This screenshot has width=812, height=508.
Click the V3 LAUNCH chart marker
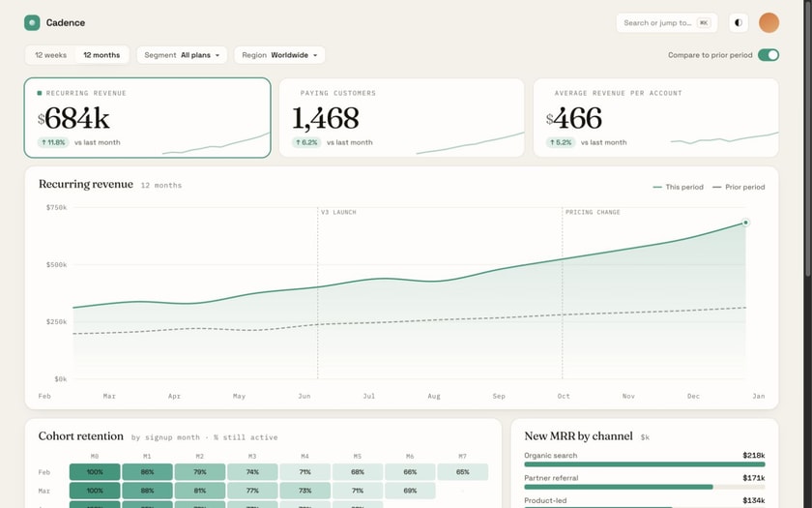(338, 212)
